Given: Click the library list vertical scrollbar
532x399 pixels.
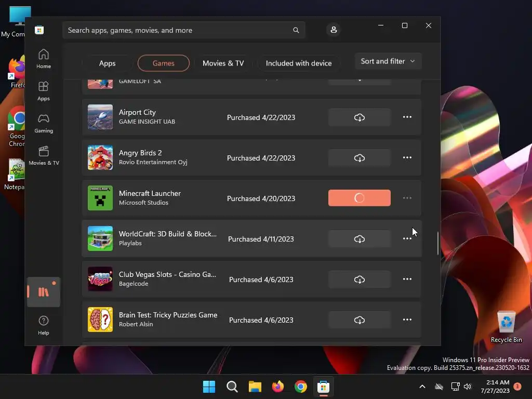Looking at the screenshot, I should pyautogui.click(x=437, y=243).
